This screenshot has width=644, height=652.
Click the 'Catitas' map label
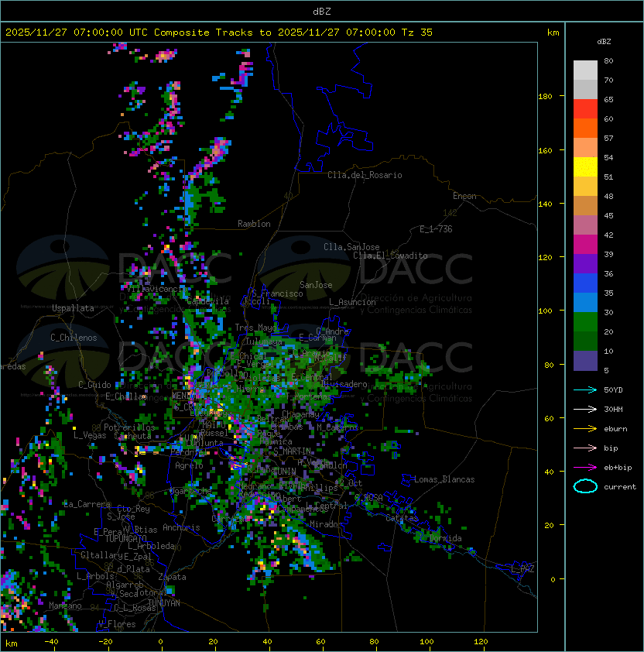coord(402,518)
